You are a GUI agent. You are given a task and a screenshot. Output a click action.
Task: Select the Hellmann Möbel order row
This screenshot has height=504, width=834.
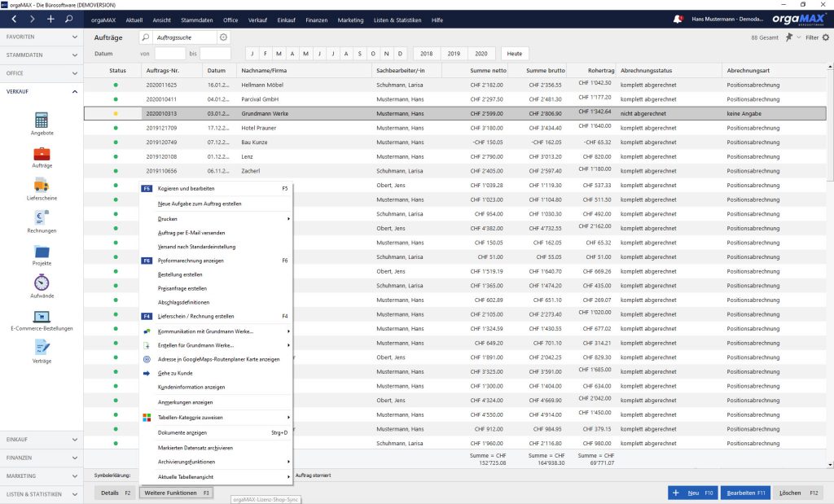pyautogui.click(x=455, y=85)
